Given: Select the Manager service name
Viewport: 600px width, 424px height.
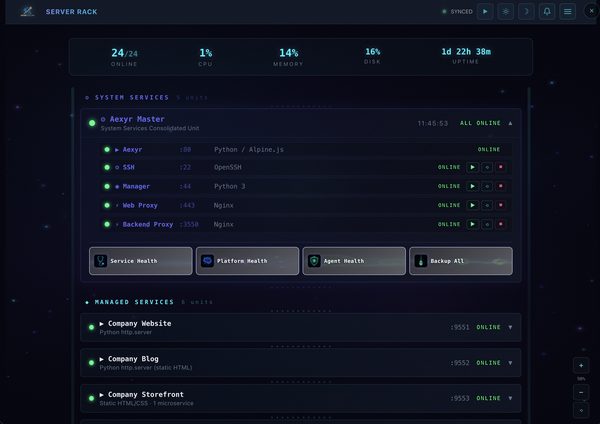Looking at the screenshot, I should tap(136, 186).
